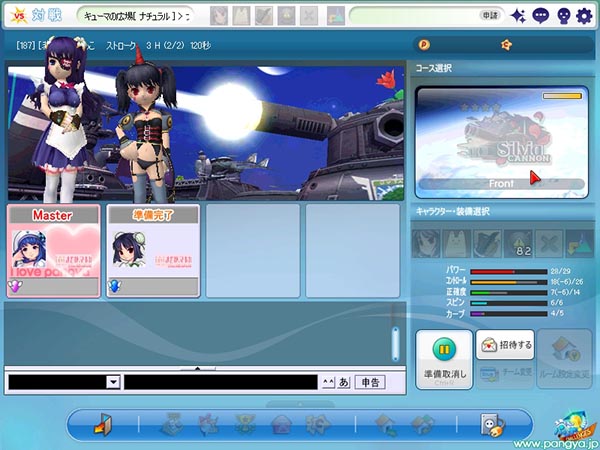Select the Master player card
Viewport: 600px width, 450px height.
(x=54, y=251)
